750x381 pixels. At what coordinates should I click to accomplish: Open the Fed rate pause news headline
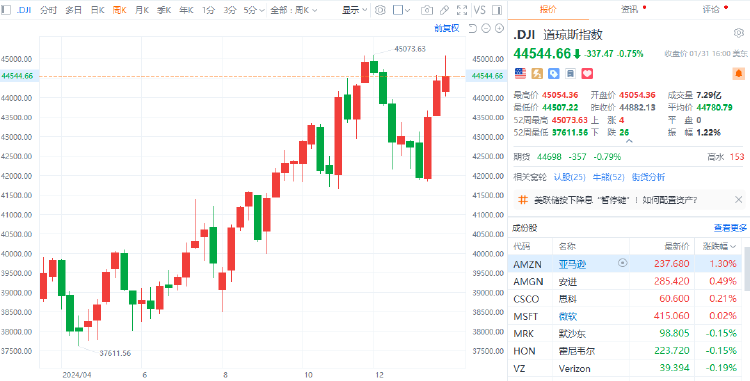pos(616,200)
